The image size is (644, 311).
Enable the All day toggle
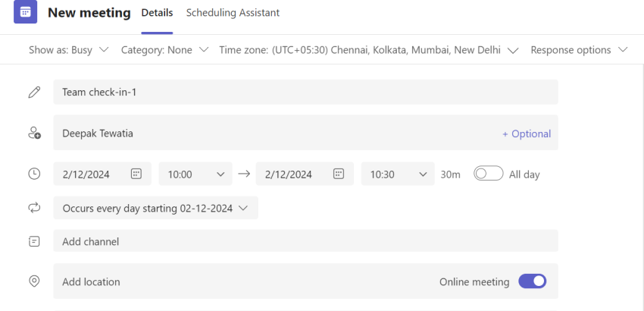(x=488, y=174)
